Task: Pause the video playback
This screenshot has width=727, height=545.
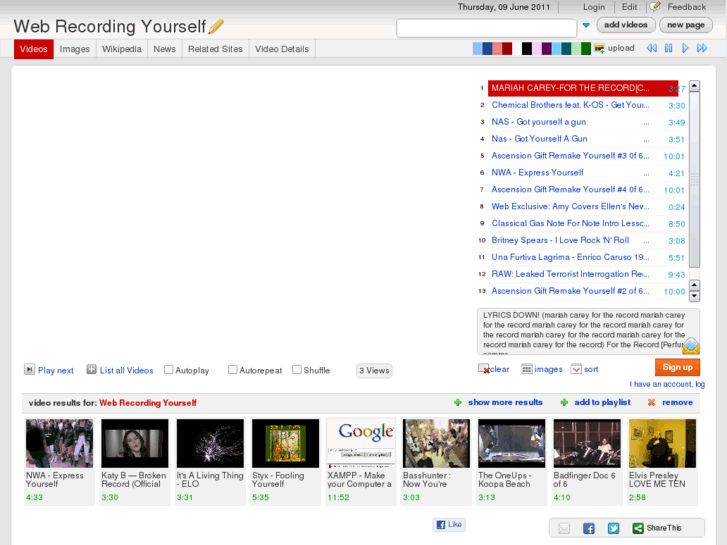Action: pos(668,48)
